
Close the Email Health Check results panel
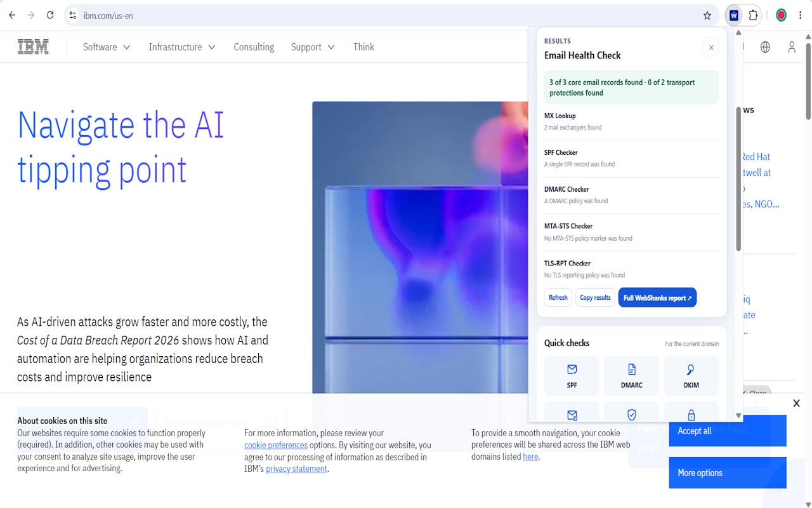click(711, 47)
